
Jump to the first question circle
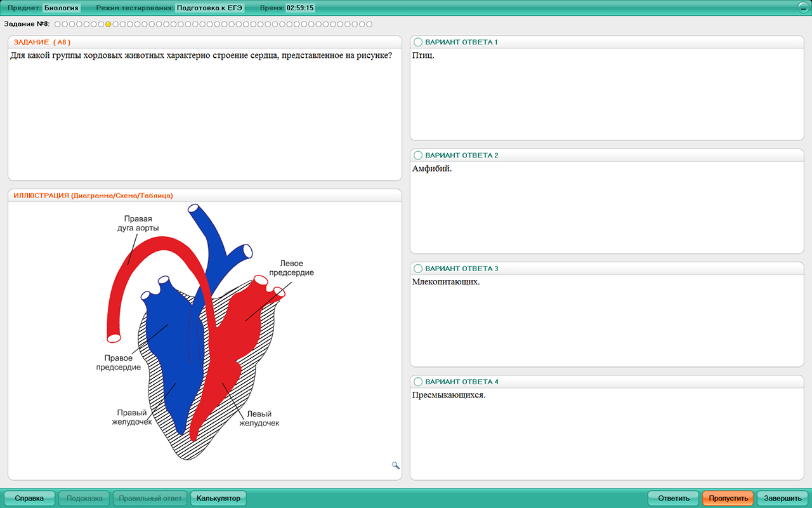[x=57, y=24]
